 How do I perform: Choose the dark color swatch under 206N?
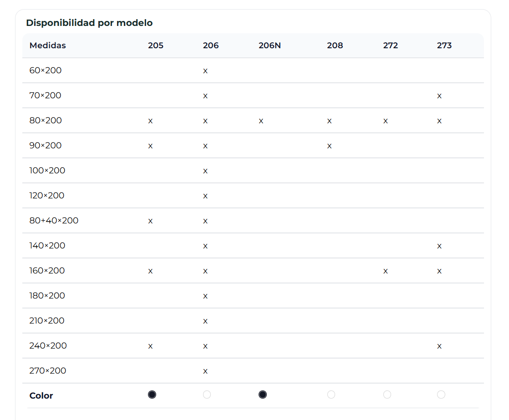point(263,395)
